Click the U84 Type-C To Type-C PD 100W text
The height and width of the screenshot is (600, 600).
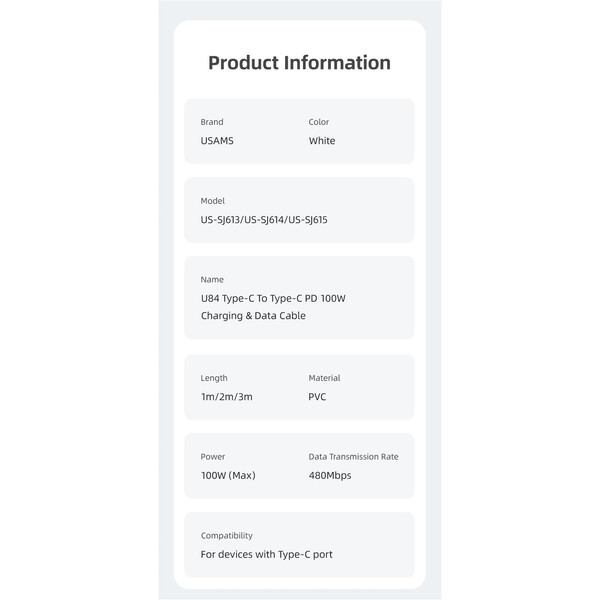273,298
